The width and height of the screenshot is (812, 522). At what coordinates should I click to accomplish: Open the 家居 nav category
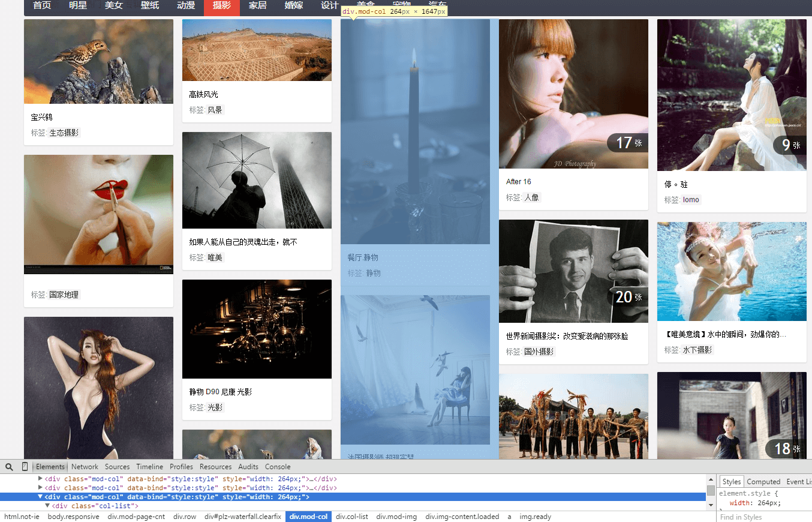tap(258, 5)
